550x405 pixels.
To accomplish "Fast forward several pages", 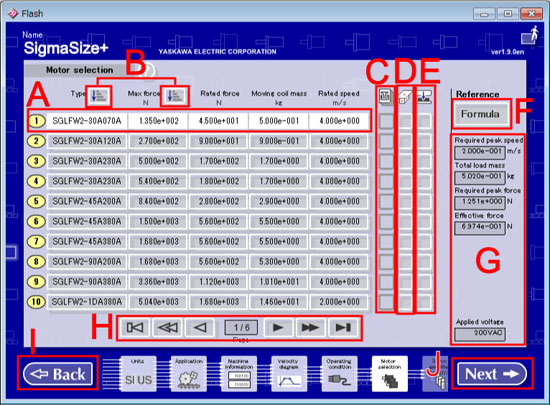I will pyautogui.click(x=310, y=328).
